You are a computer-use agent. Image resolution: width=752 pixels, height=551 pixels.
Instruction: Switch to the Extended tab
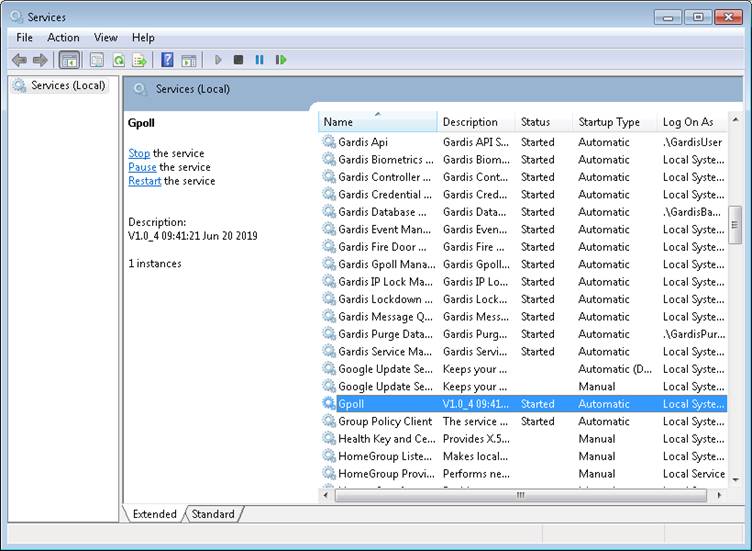154,514
